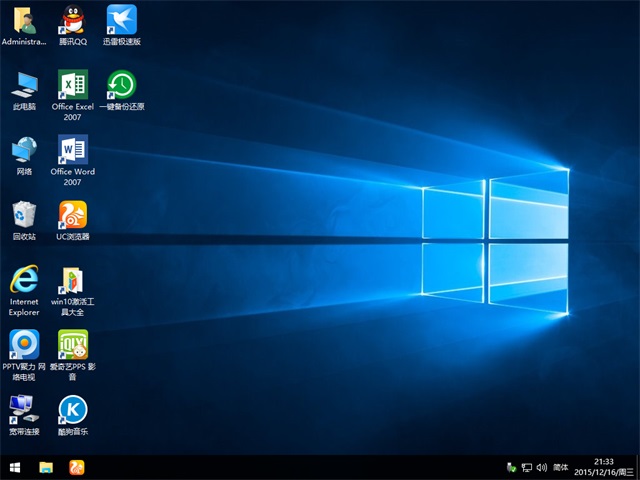Select the 网络 network desktop icon

tap(24, 150)
